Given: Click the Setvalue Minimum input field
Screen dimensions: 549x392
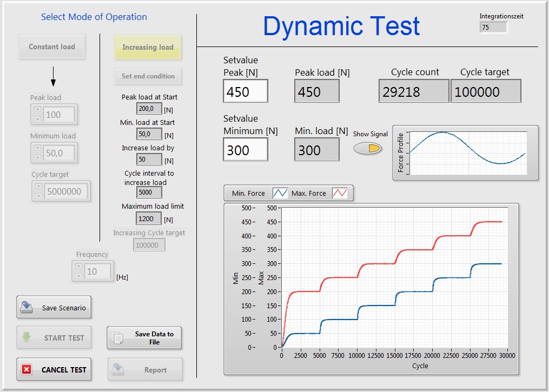Looking at the screenshot, I should pos(245,150).
